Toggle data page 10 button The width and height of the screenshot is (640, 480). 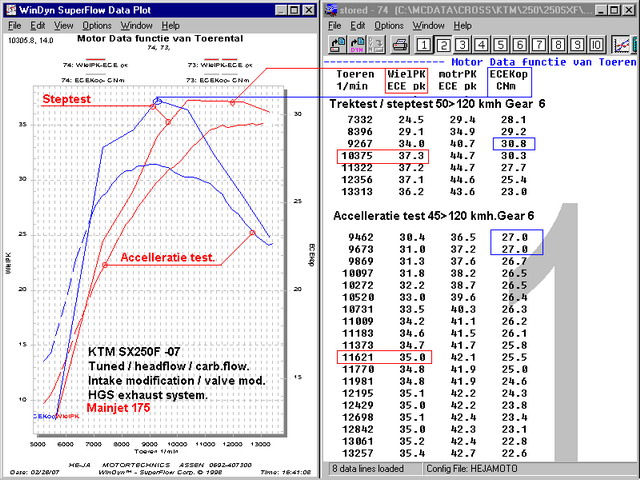click(596, 45)
